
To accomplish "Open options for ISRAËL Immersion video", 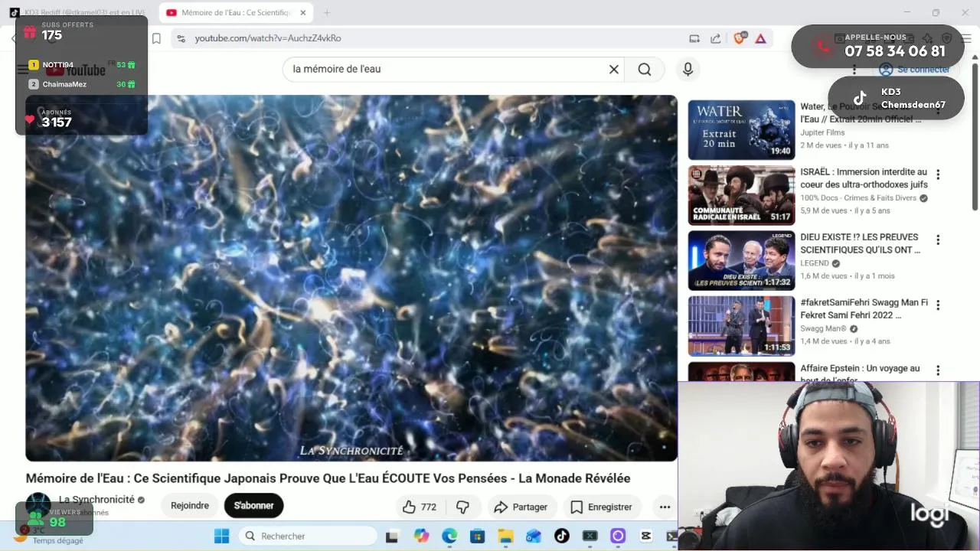I will (938, 174).
